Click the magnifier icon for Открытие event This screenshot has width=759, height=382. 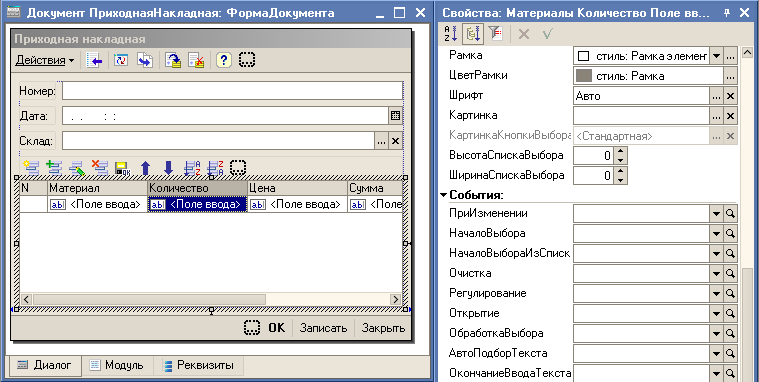(x=730, y=313)
